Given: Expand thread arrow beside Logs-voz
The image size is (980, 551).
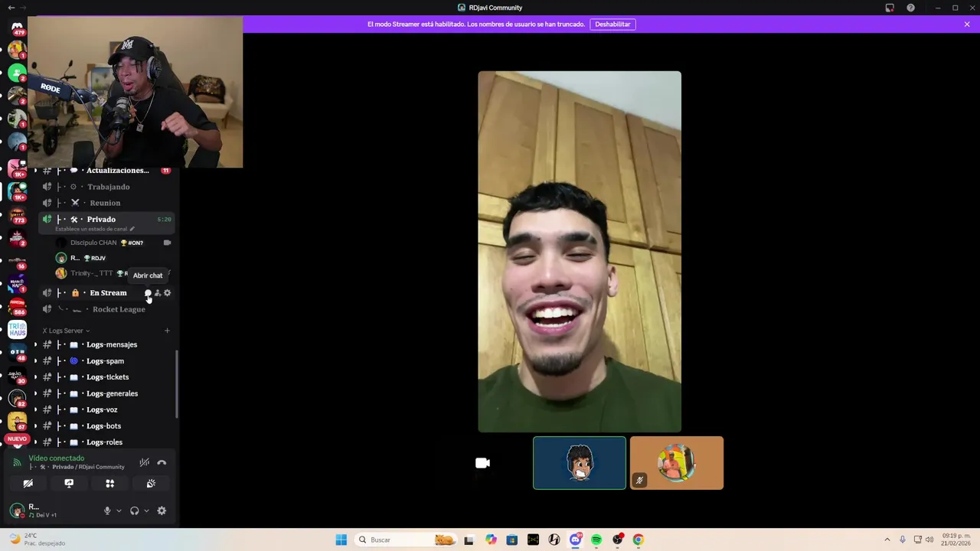Looking at the screenshot, I should coord(35,409).
